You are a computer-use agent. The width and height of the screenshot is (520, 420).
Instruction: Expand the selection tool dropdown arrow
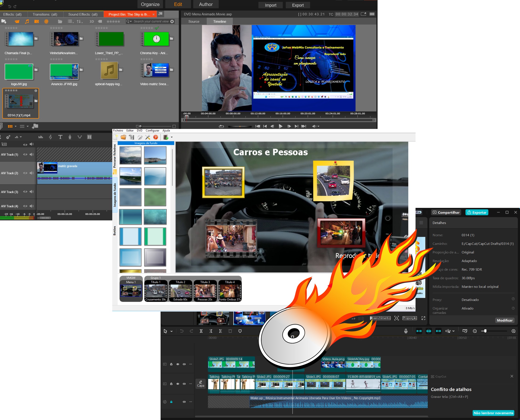(171, 331)
